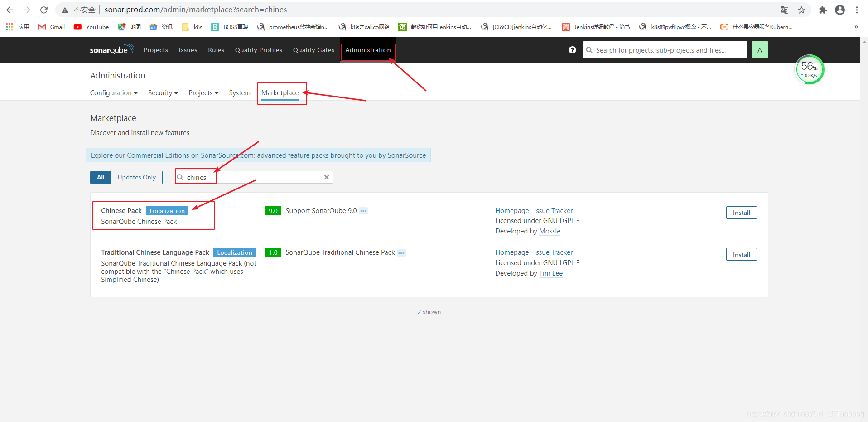868x422 pixels.
Task: Click the Localization tag beside Traditional Chinese Pack
Action: [x=234, y=252]
